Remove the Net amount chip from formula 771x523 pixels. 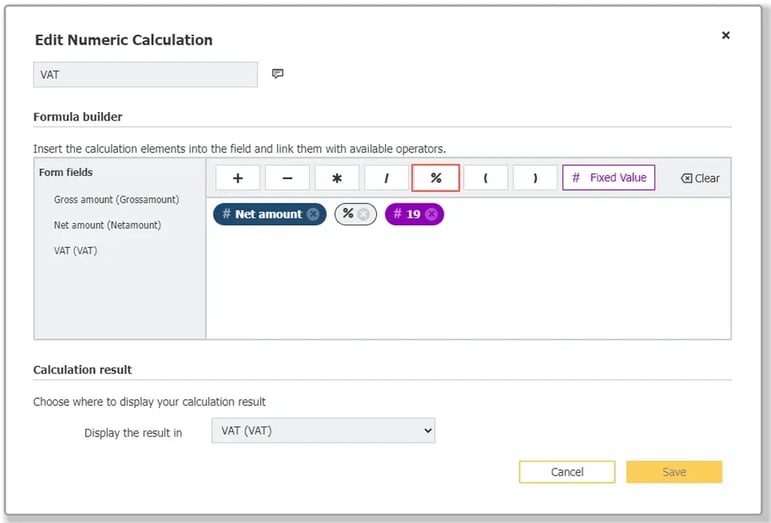pos(313,214)
